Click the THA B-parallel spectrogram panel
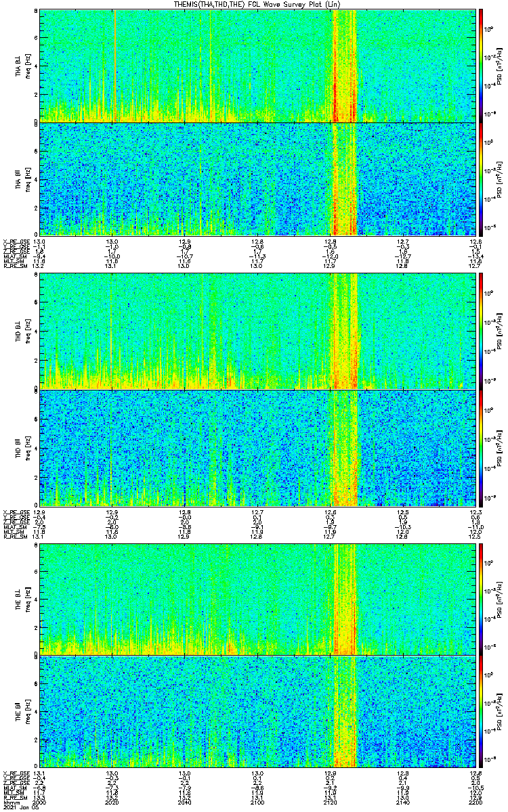Viewport: 508px width, 812px height. pos(257,179)
